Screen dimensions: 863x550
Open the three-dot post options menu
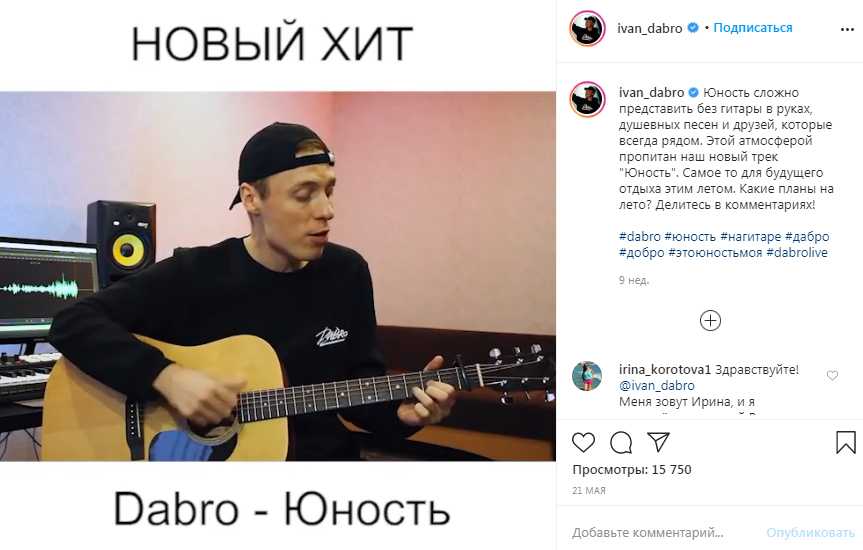coord(847,29)
